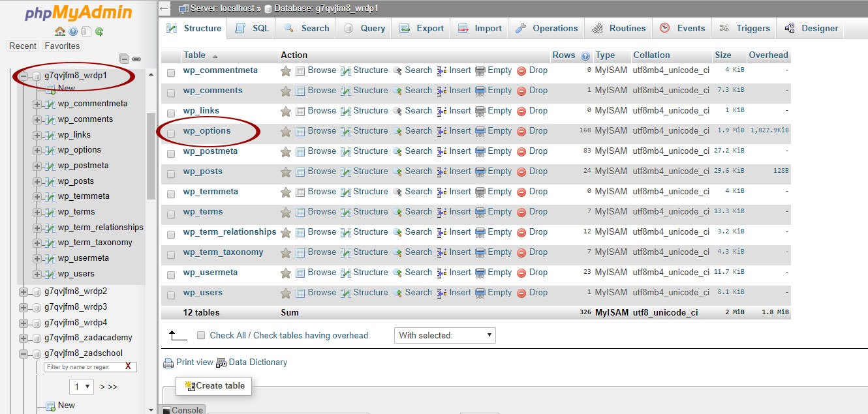The image size is (868, 414).
Task: Click the Drop icon for wp_usermeta
Action: pyautogui.click(x=521, y=273)
